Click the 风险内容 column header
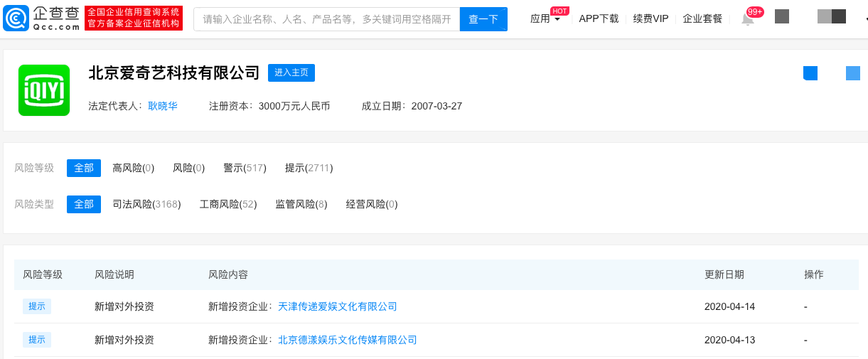The width and height of the screenshot is (868, 359). click(x=228, y=274)
